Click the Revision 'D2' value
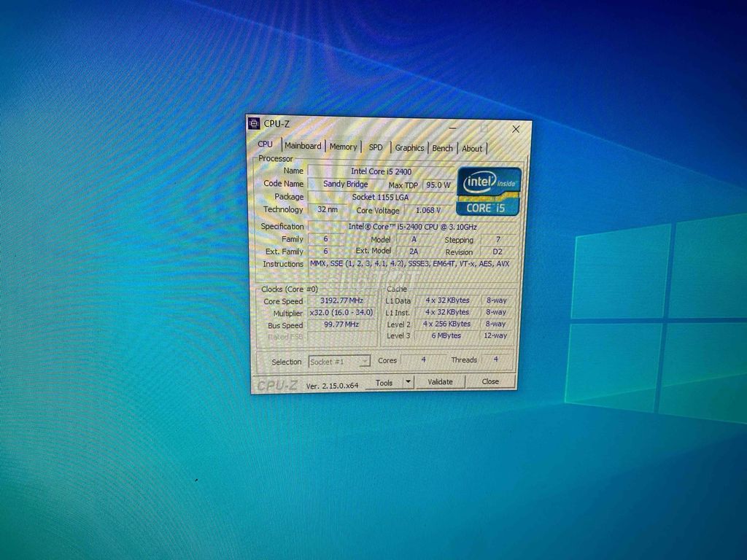This screenshot has width=747, height=560. click(498, 252)
